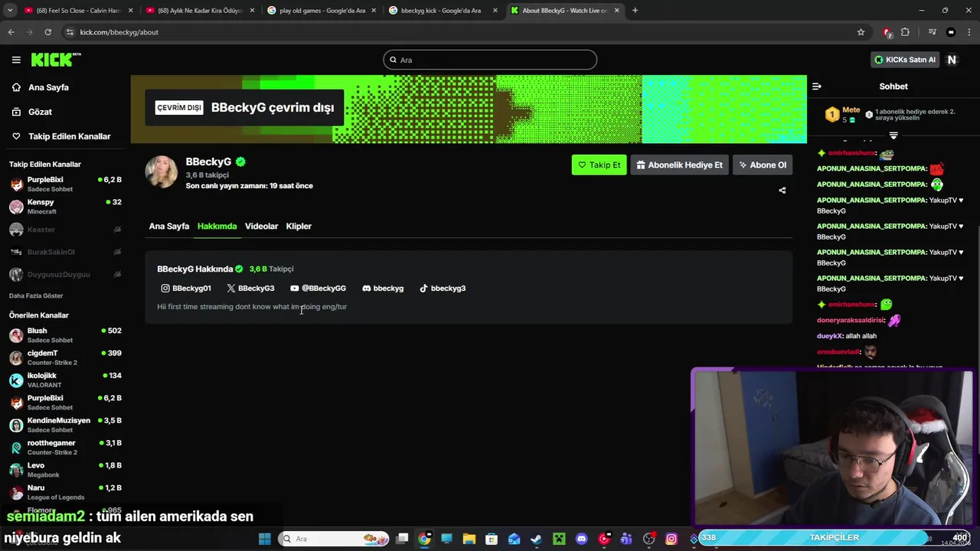Click the Mete top gifter entry
The height and width of the screenshot is (551, 980).
tap(842, 115)
